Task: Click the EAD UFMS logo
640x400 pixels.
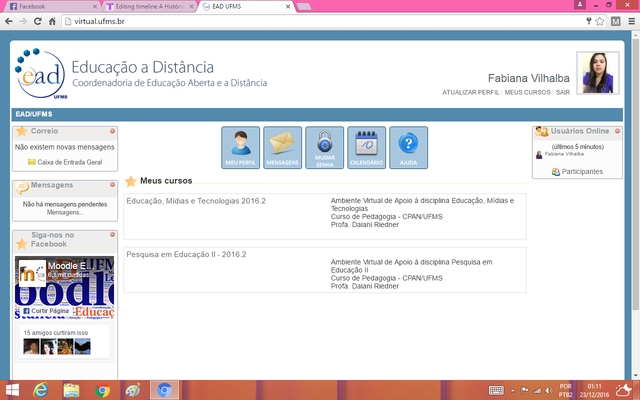Action: tap(40, 73)
